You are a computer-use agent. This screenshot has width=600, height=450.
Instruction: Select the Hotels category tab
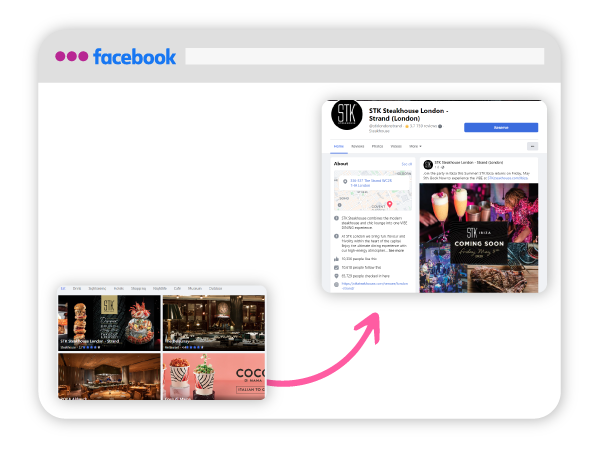coord(119,289)
